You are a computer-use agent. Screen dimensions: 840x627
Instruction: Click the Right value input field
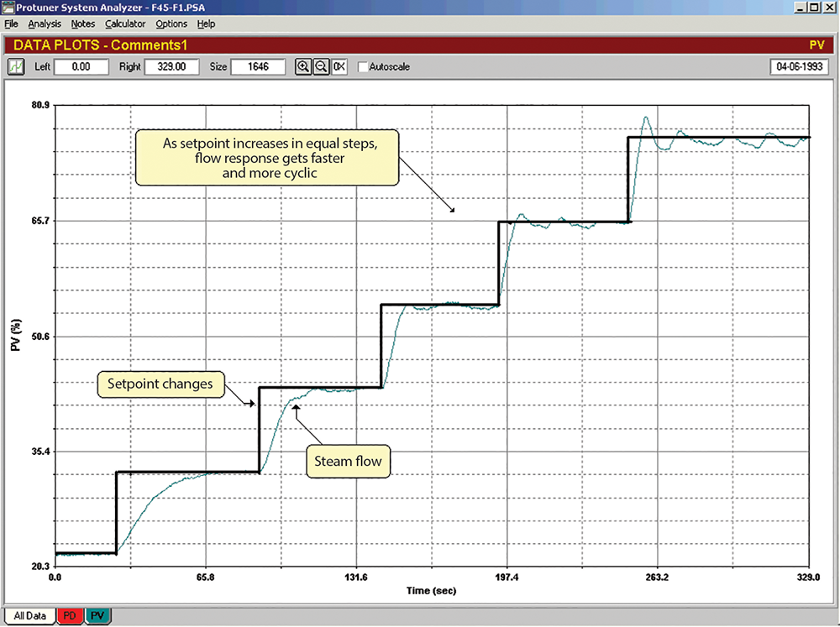click(x=171, y=66)
